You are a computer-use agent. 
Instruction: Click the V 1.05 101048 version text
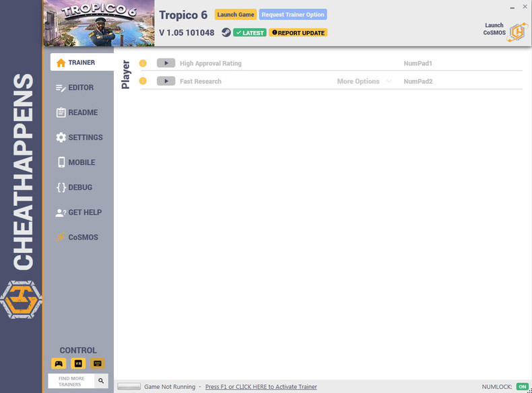click(x=187, y=33)
